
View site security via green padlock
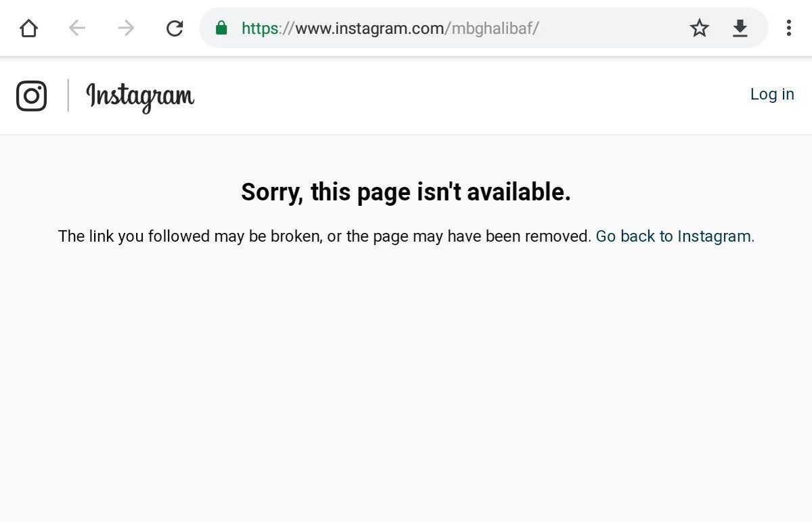[221, 28]
